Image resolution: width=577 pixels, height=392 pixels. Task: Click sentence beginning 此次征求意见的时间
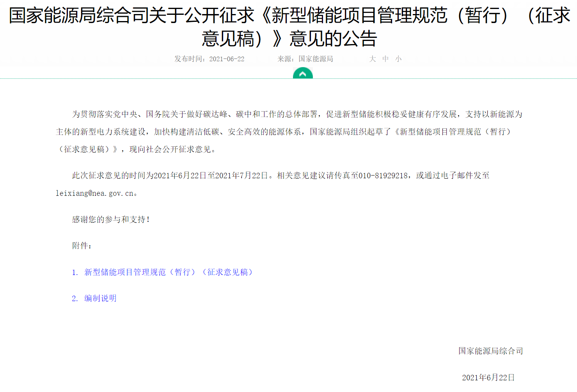click(273, 184)
